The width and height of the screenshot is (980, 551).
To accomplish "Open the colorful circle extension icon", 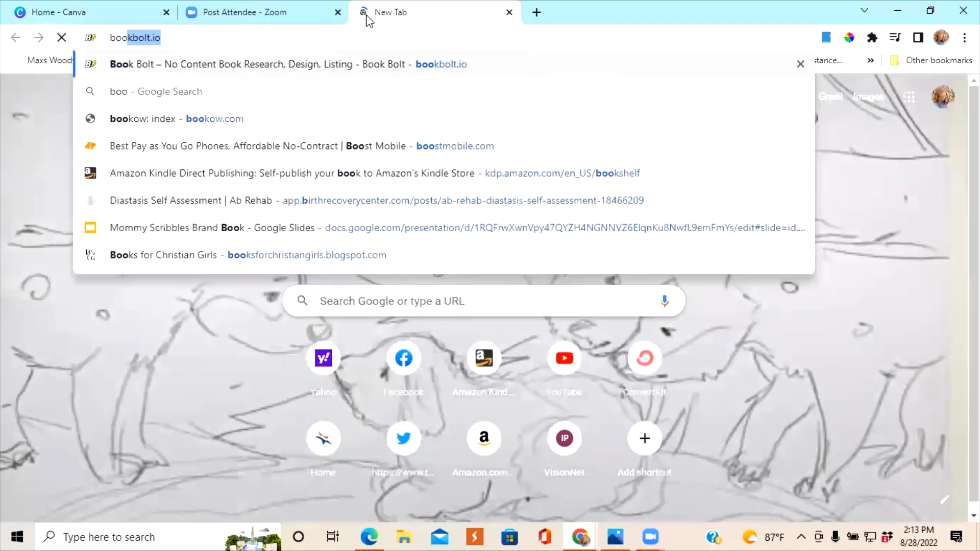I will coord(849,37).
